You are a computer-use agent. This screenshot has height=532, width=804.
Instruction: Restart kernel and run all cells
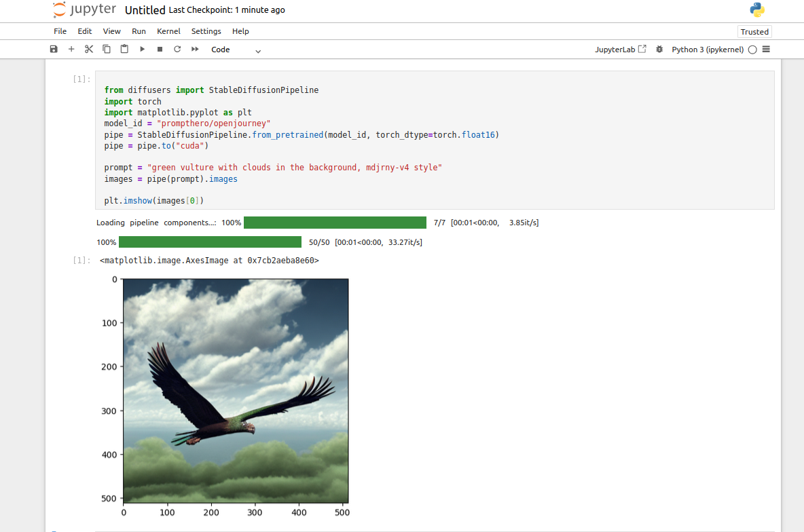(x=195, y=50)
